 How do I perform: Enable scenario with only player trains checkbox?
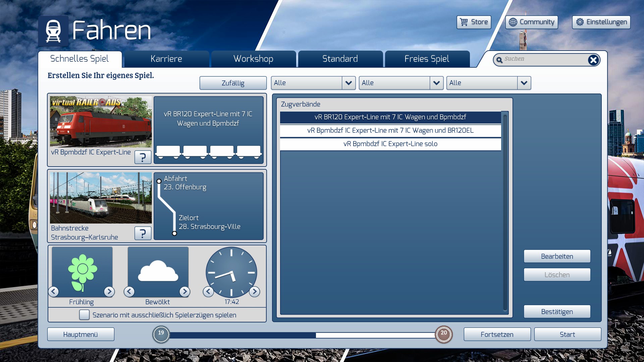[84, 315]
